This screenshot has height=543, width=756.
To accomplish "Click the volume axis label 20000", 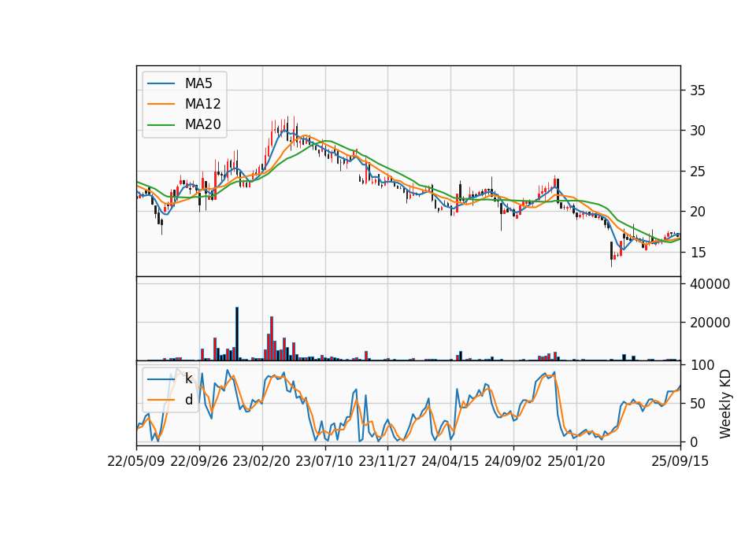I will click(x=710, y=323).
